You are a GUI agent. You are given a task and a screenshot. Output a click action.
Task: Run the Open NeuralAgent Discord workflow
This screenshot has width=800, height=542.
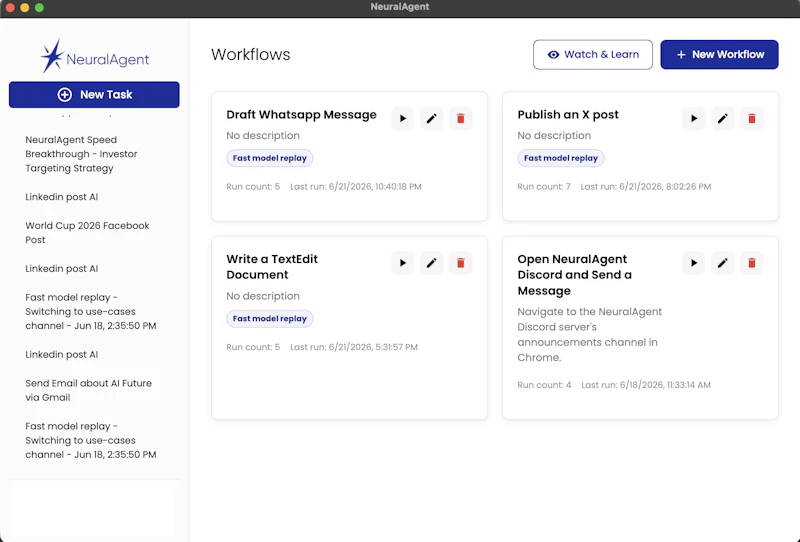[694, 263]
